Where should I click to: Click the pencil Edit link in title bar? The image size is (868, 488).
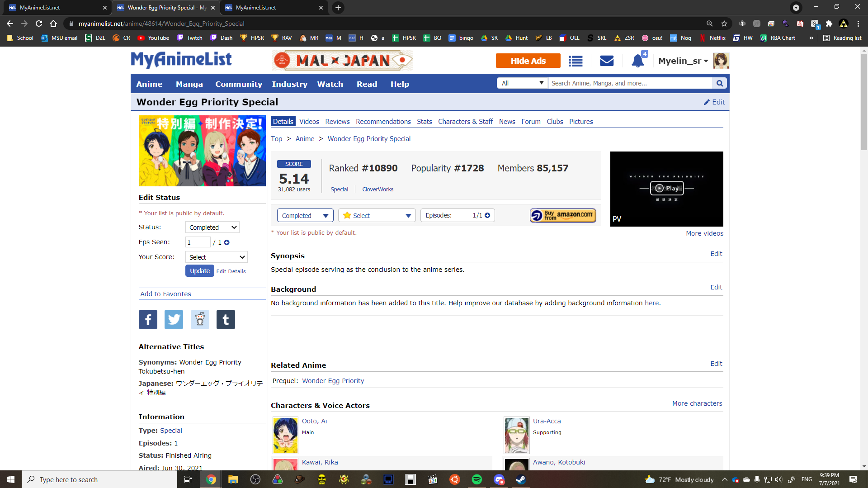pos(714,102)
